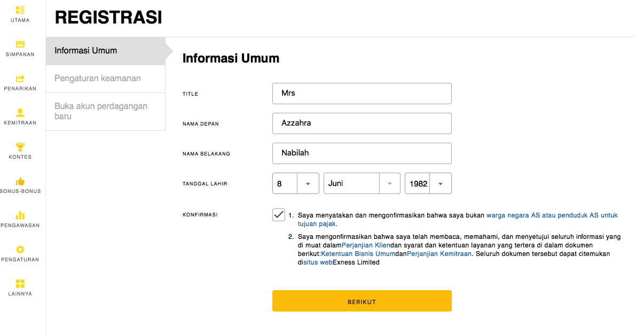Viewport: 644px width, 334px height.
Task: Uncheck the Konfirmasi agreement checkbox
Action: [x=279, y=215]
